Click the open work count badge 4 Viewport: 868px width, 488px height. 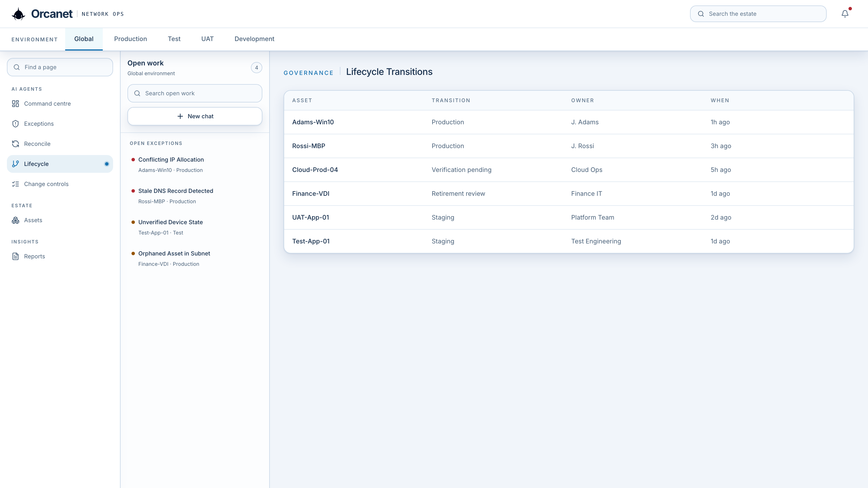(256, 68)
